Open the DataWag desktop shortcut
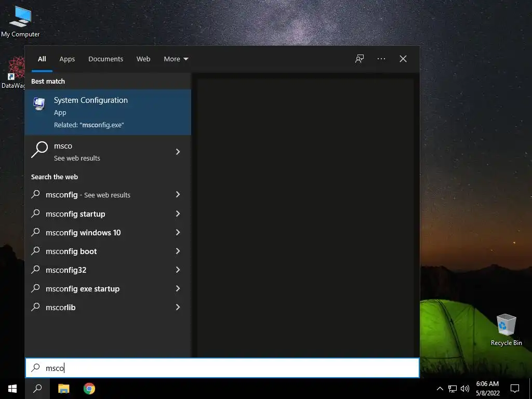 (13, 73)
